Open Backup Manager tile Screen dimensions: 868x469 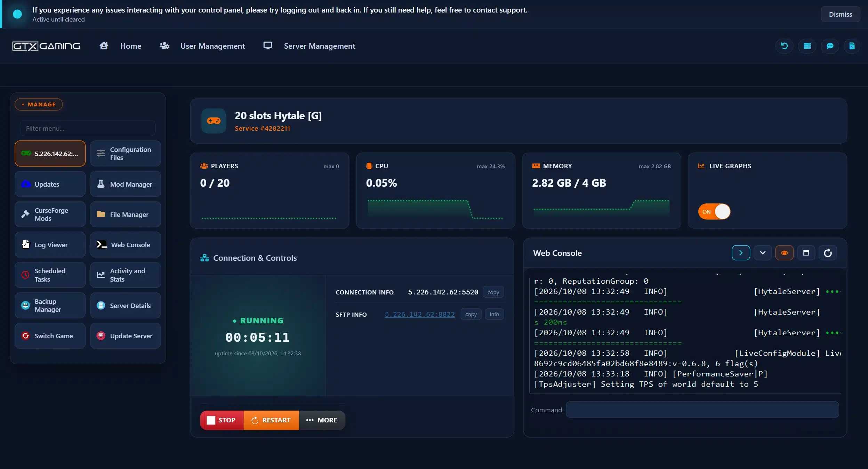click(50, 305)
